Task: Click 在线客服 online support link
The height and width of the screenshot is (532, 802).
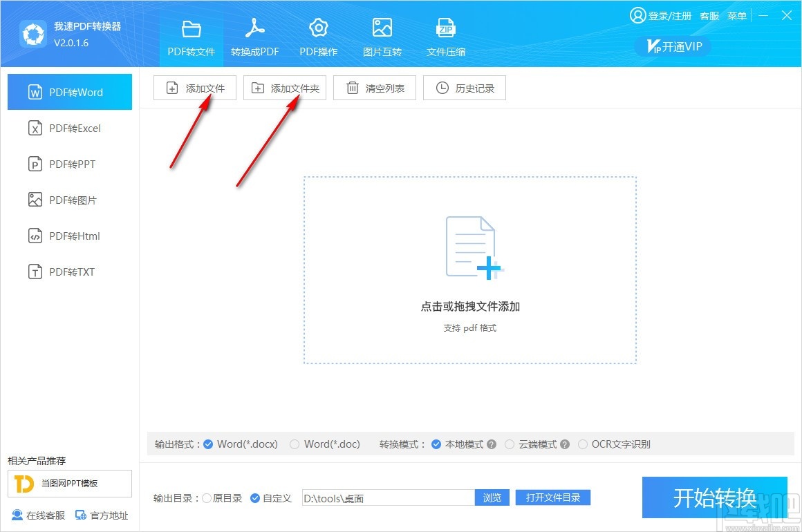Action: click(38, 515)
